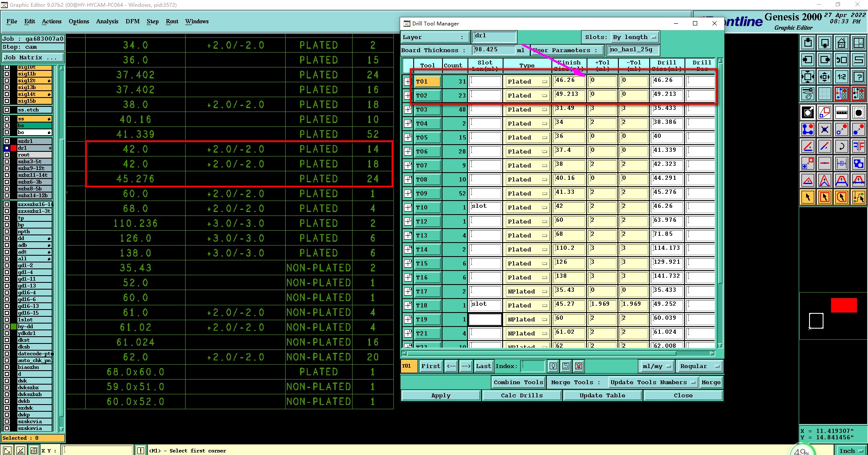Viewport: 868px width, 455px height.
Task: Click the tool table horizontal scrollbar
Action: [558, 353]
